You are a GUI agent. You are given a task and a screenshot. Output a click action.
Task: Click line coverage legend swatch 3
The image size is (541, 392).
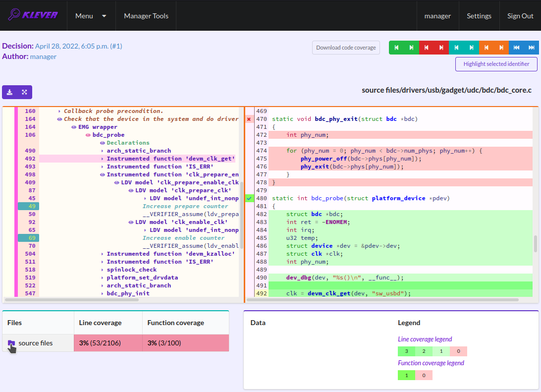pos(406,351)
